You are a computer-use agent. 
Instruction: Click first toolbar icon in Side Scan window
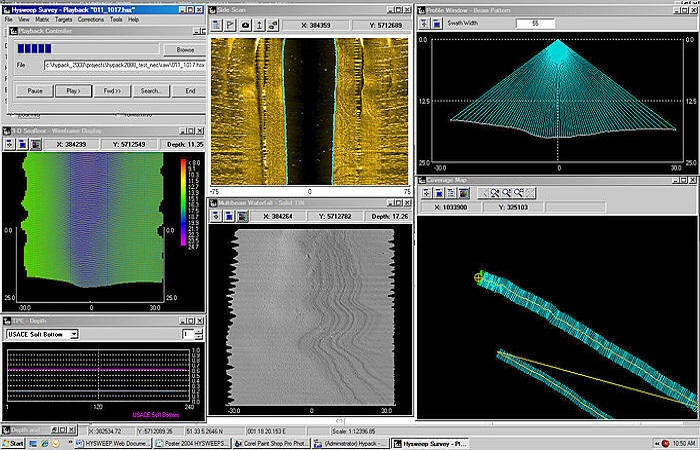click(x=217, y=25)
